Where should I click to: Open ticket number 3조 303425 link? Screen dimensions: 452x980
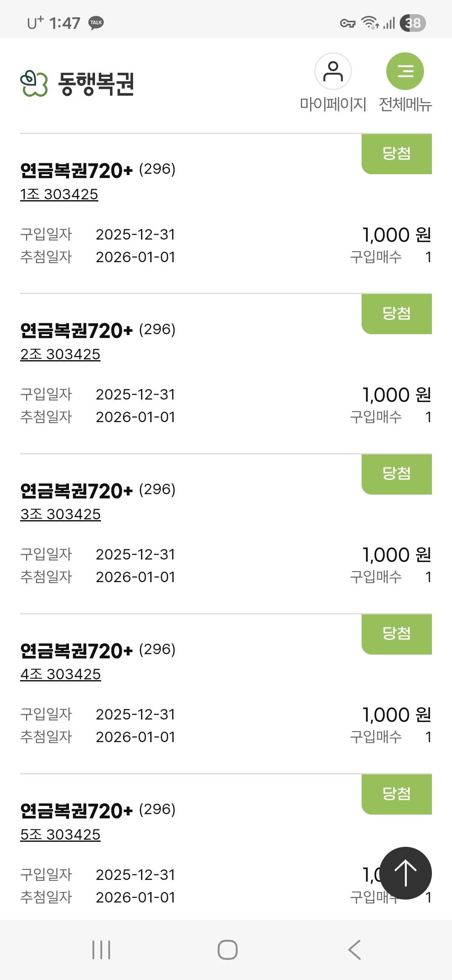[61, 514]
